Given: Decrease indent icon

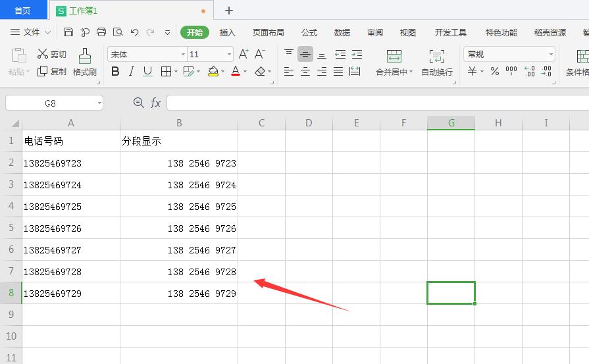Looking at the screenshot, I should (x=340, y=54).
